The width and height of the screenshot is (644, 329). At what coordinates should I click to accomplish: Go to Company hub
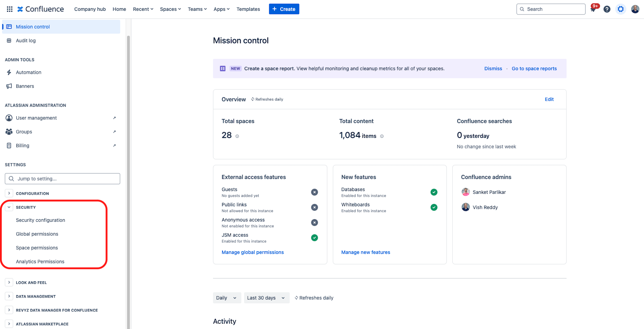(x=90, y=9)
